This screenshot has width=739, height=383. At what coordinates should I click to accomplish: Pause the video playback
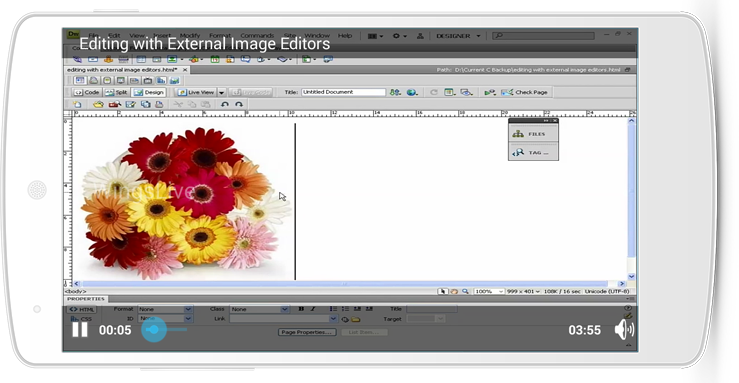(x=80, y=330)
